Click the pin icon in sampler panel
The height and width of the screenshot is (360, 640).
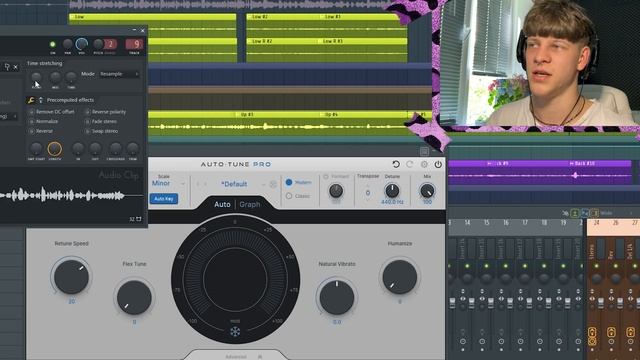pos(7,67)
